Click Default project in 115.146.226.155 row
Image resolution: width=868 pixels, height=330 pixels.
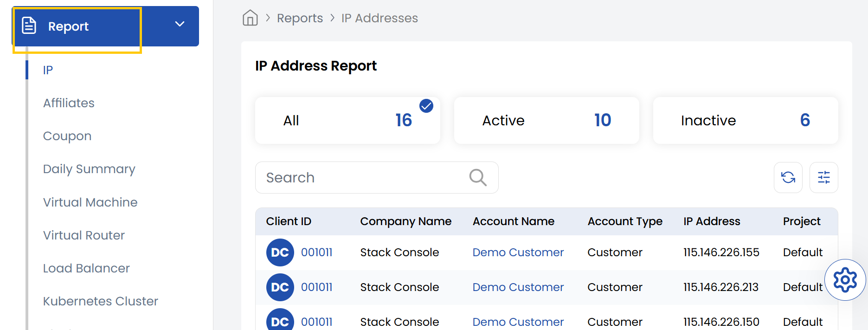pyautogui.click(x=803, y=252)
